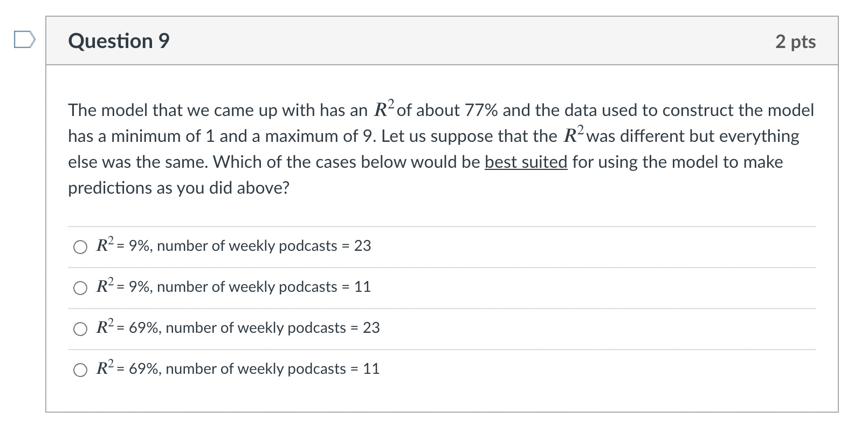Choose radio button for R² 69%, podcasts 23
The height and width of the screenshot is (431, 868).
[80, 329]
